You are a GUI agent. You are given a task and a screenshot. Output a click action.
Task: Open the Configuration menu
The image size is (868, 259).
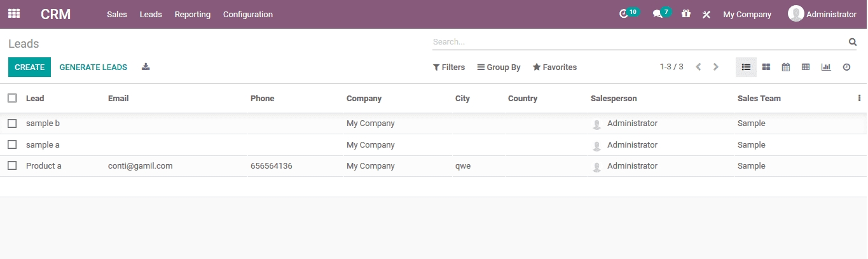248,14
